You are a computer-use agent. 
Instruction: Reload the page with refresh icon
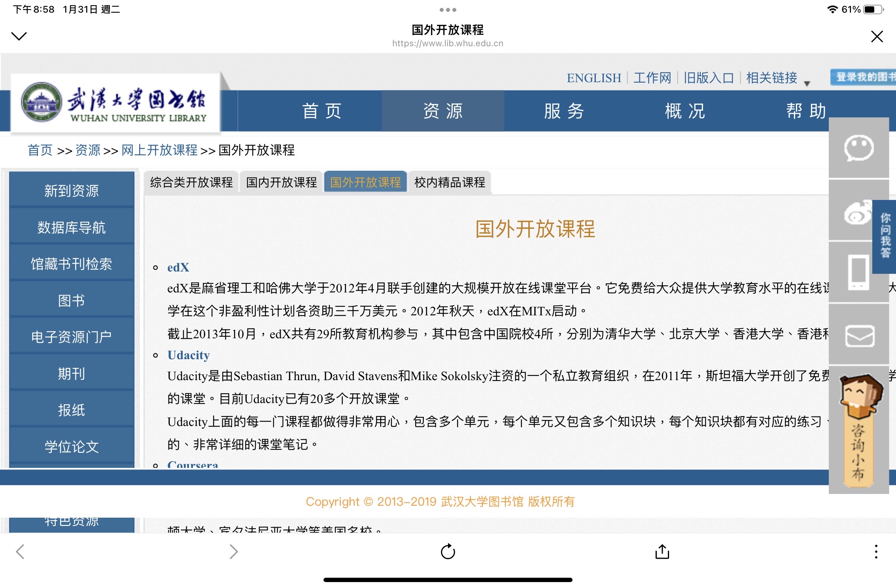448,552
